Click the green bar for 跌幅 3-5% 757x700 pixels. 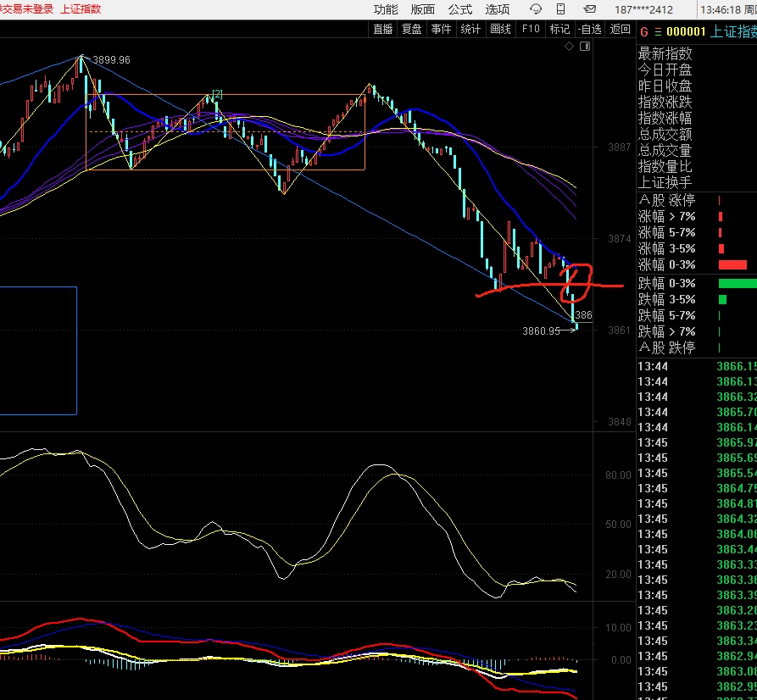coord(722,300)
